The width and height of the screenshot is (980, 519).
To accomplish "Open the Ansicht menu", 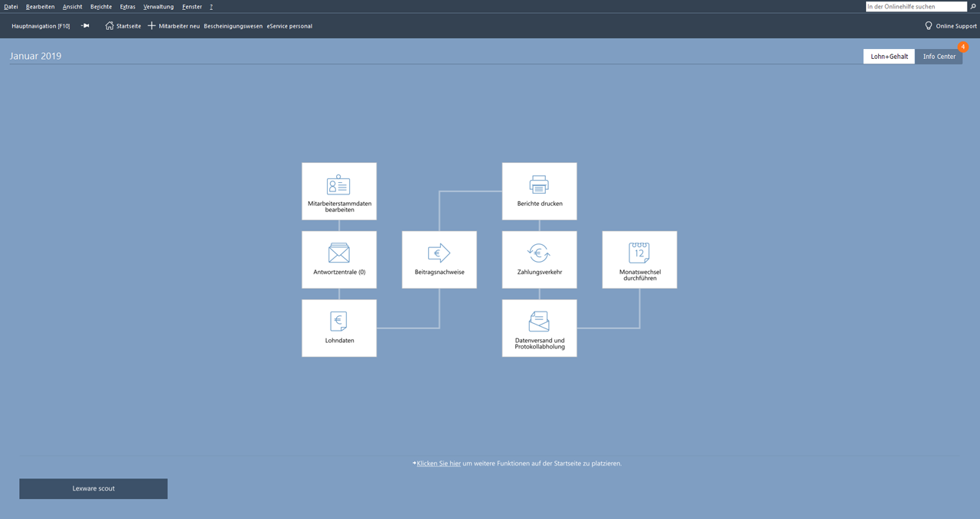I will 73,7.
